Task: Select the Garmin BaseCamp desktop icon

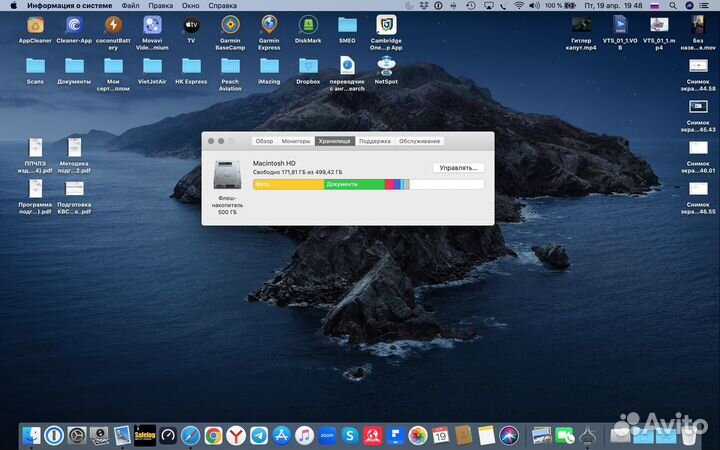Action: click(231, 25)
